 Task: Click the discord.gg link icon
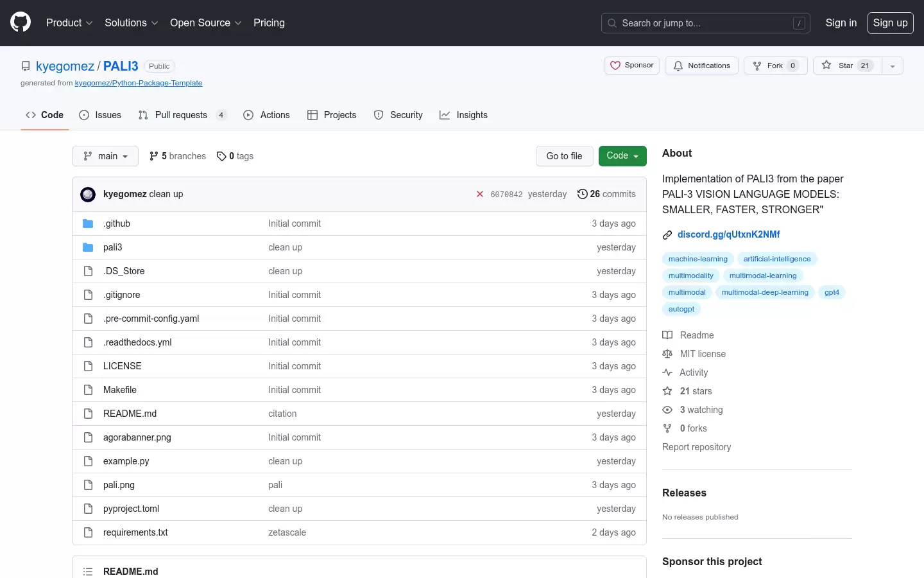[x=667, y=235]
